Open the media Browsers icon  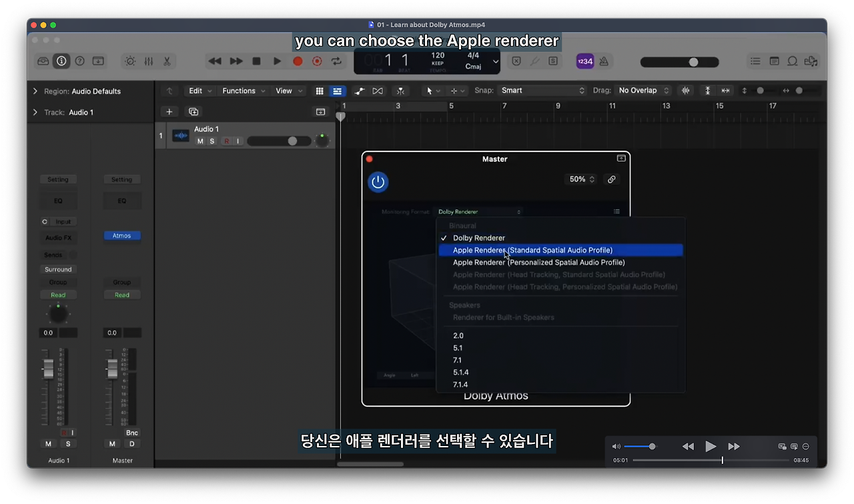pyautogui.click(x=811, y=61)
